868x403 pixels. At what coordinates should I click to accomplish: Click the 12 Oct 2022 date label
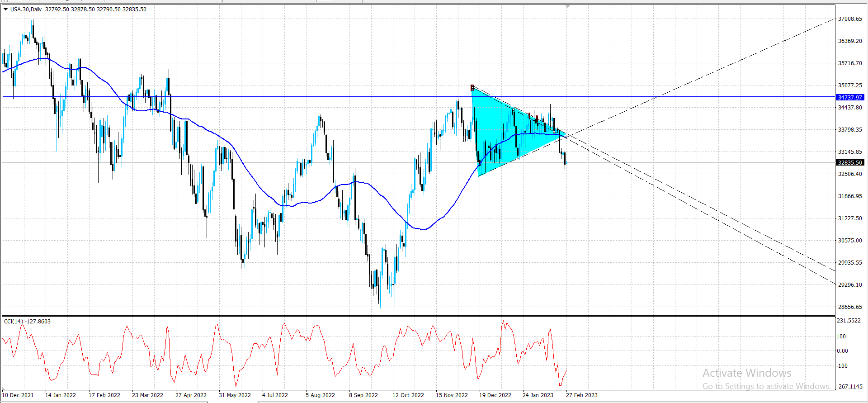(408, 395)
